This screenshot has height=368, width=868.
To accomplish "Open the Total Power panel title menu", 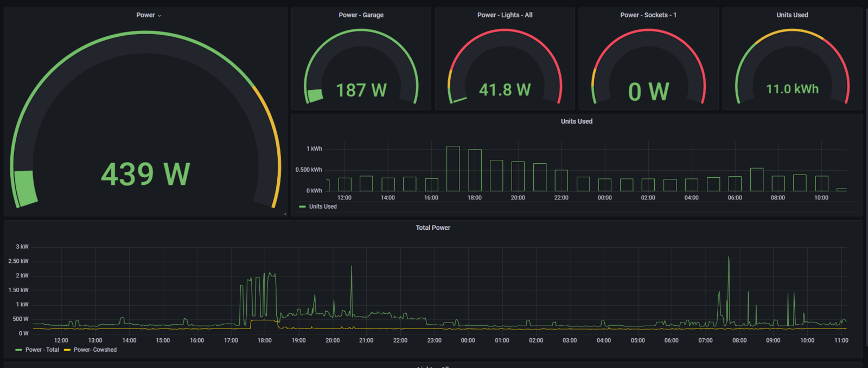I will (x=432, y=228).
